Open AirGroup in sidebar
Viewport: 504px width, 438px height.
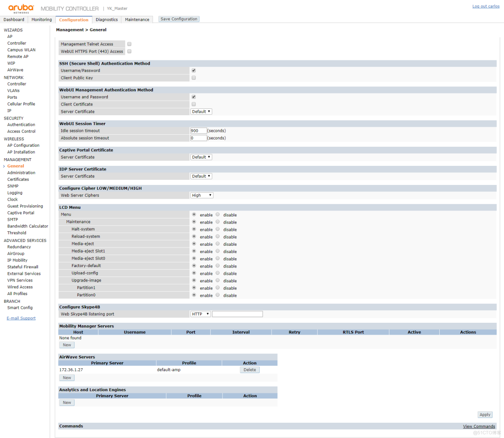point(16,254)
